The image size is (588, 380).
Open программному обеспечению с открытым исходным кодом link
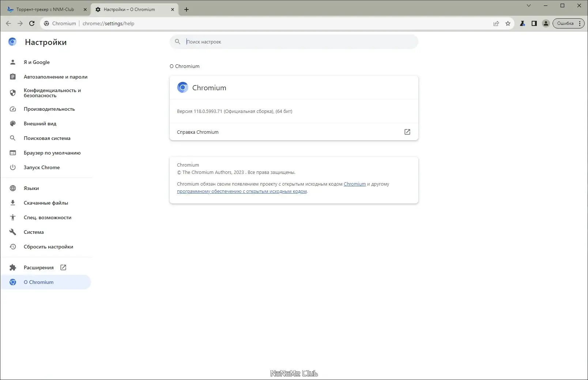click(x=242, y=191)
